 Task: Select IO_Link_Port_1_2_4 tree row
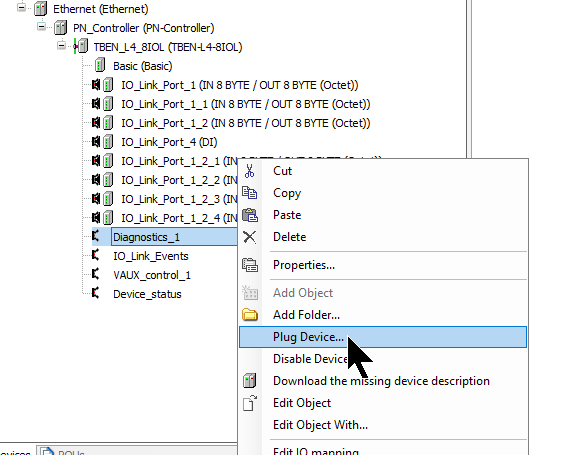tap(179, 218)
